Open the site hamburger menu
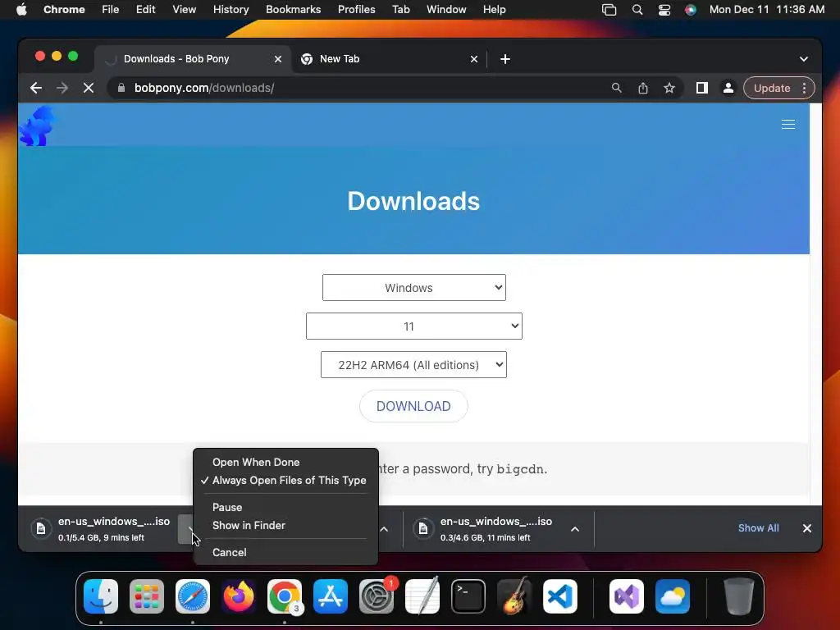The height and width of the screenshot is (630, 840). point(788,125)
